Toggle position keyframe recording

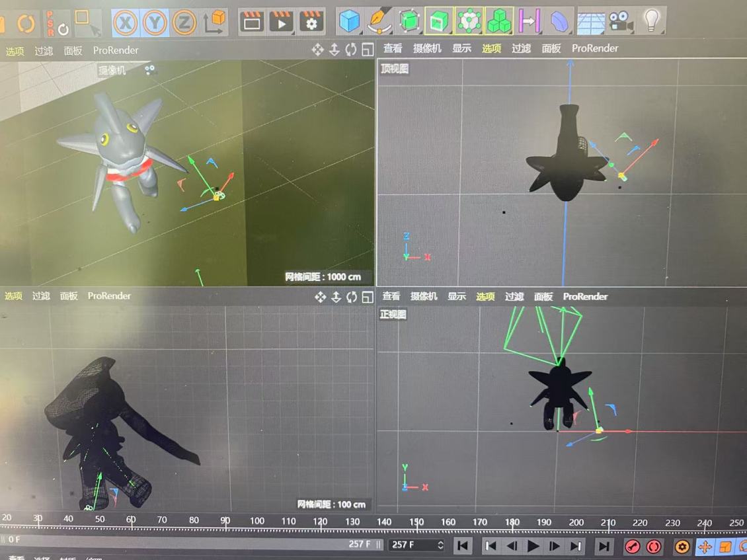[x=705, y=547]
